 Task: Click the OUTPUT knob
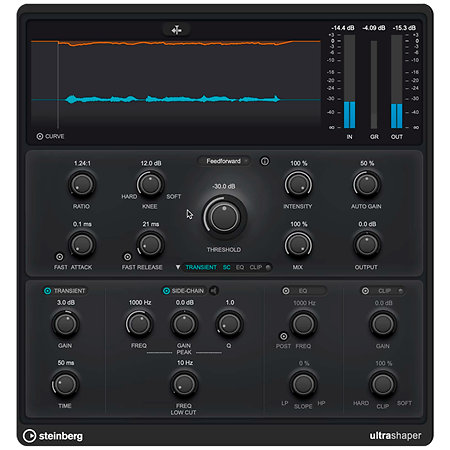pos(367,245)
